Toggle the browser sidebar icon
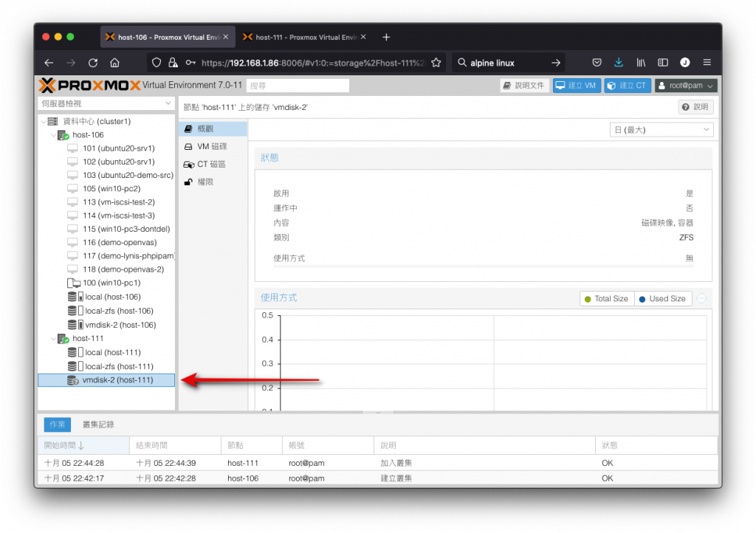This screenshot has height=533, width=756. [663, 63]
